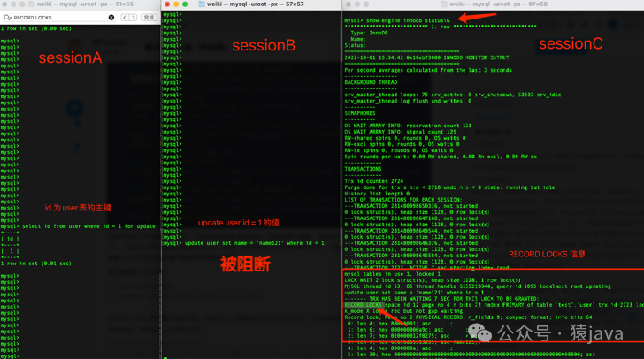The height and width of the screenshot is (359, 644).
Task: Close the 57×57 terminal with red button
Action: pos(167,4)
